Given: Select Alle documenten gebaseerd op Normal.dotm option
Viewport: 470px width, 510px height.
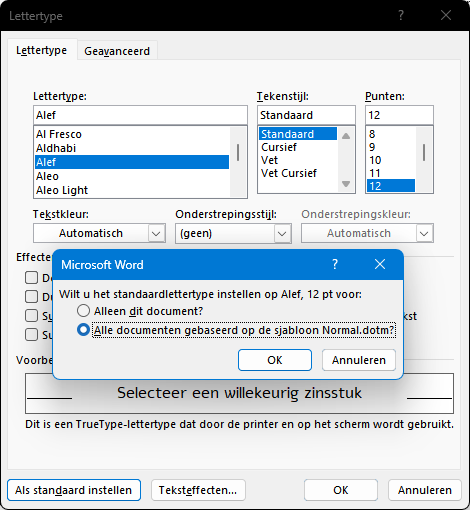Looking at the screenshot, I should [x=83, y=330].
